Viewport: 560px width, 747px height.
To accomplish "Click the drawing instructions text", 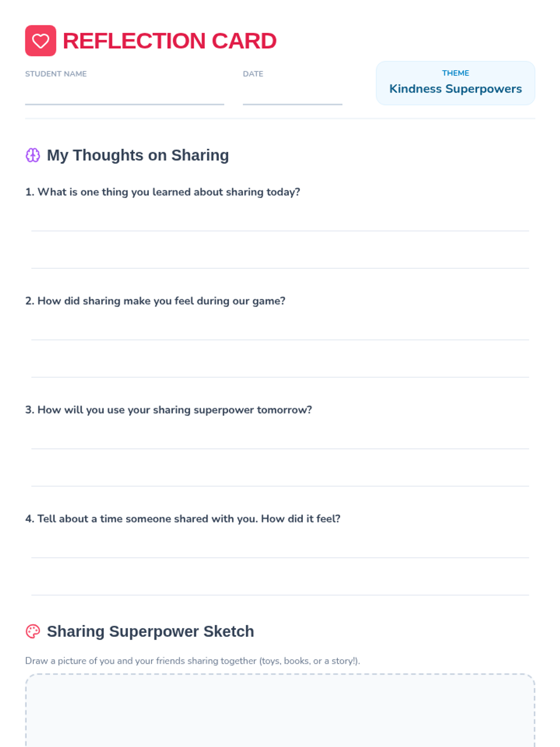I will tap(193, 661).
